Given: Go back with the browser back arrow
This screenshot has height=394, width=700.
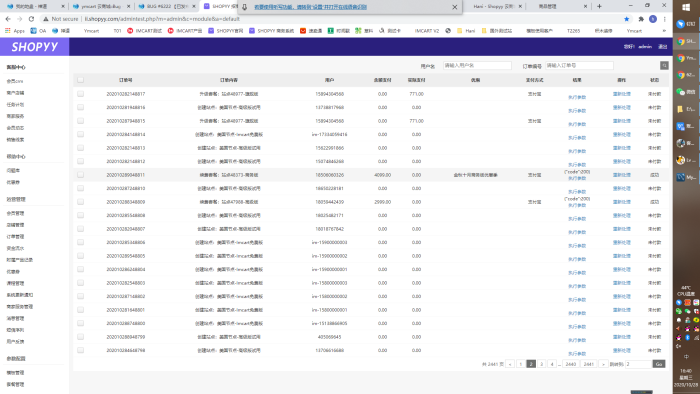Looking at the screenshot, I should click(8, 19).
